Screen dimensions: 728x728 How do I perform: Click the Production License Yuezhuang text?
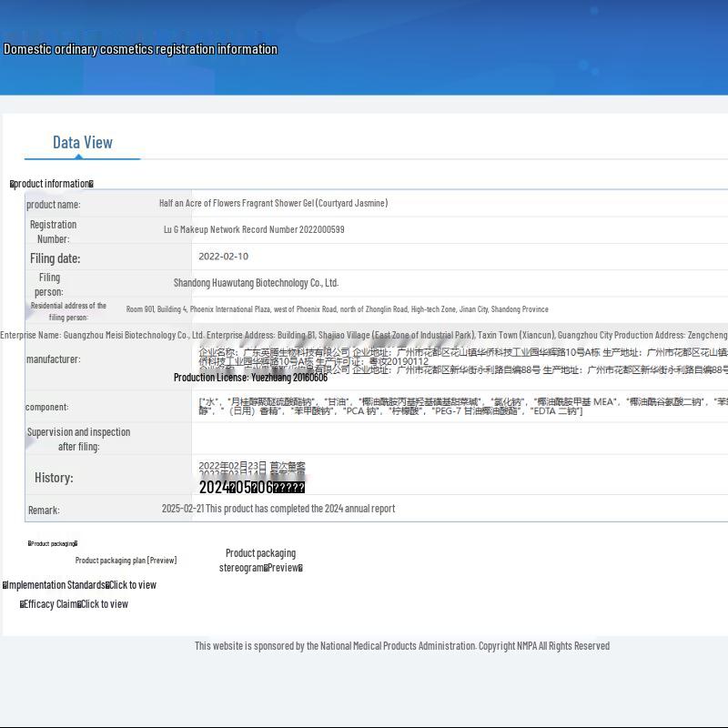250,378
